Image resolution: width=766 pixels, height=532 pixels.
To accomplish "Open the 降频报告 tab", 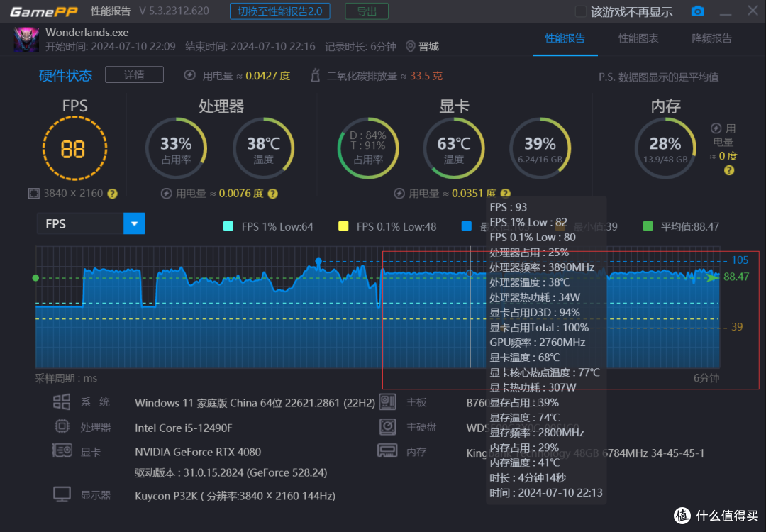I will [712, 38].
